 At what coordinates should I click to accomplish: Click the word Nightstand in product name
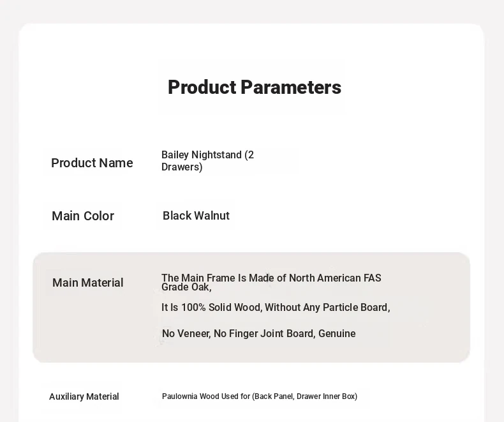217,155
